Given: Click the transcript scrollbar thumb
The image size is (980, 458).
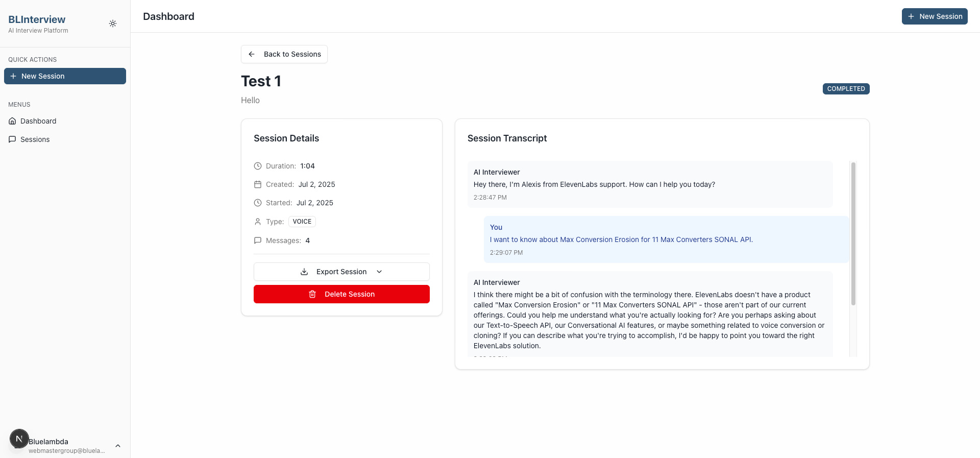Looking at the screenshot, I should [853, 233].
